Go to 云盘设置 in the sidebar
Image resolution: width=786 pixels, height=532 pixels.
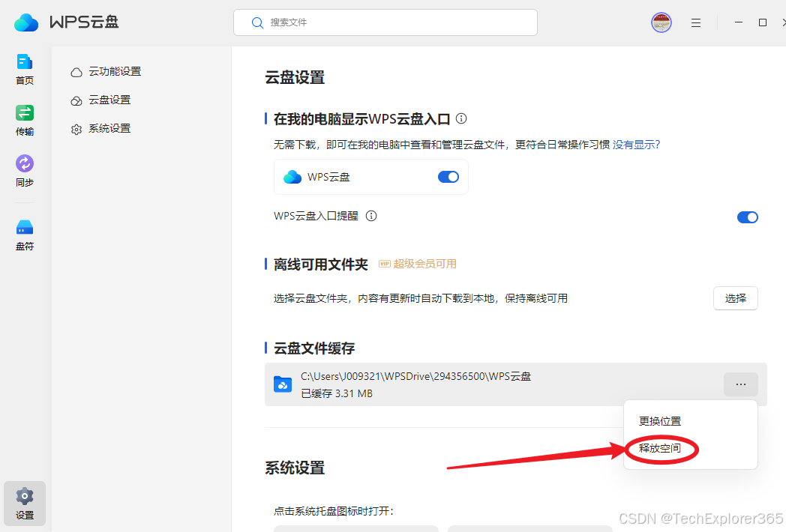(x=100, y=100)
